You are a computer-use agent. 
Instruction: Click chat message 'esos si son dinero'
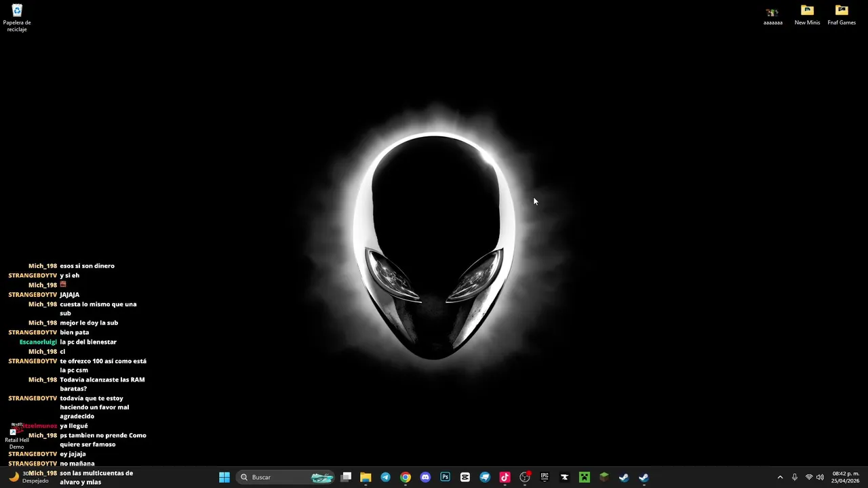click(87, 266)
